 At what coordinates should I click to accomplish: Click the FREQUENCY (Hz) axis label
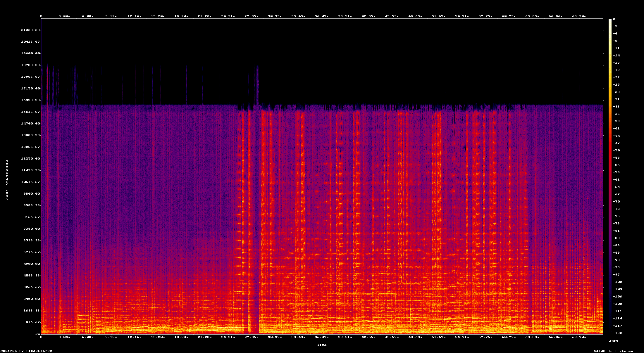(x=7, y=180)
